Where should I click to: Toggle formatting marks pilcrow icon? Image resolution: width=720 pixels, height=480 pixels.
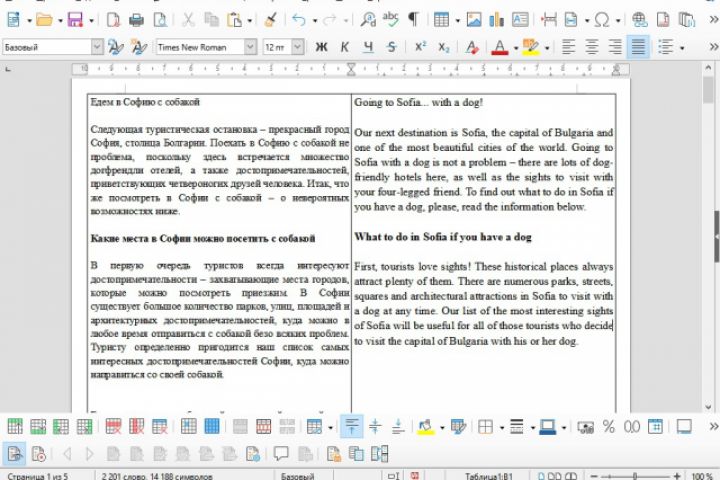414,20
